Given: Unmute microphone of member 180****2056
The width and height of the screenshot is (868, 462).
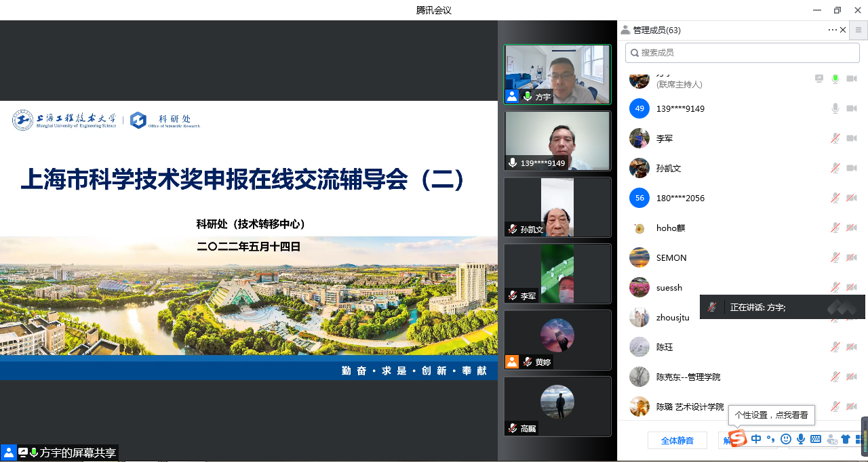Looking at the screenshot, I should click(835, 198).
